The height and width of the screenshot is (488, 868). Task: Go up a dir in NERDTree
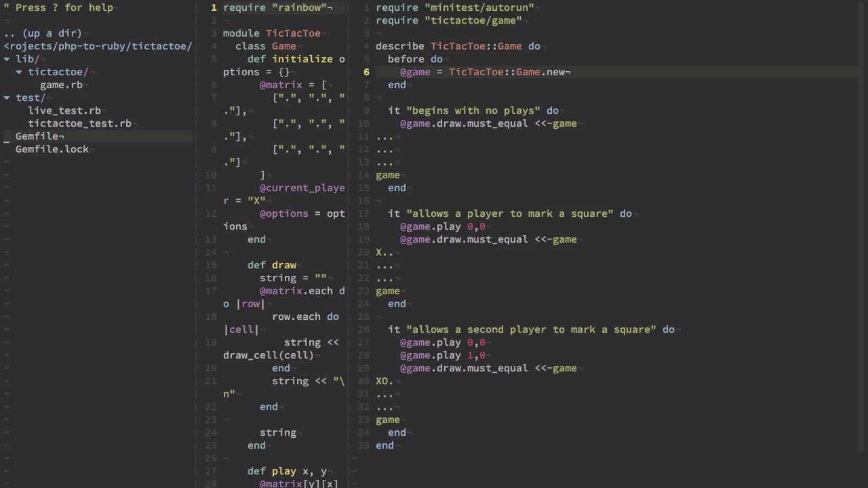coord(43,33)
